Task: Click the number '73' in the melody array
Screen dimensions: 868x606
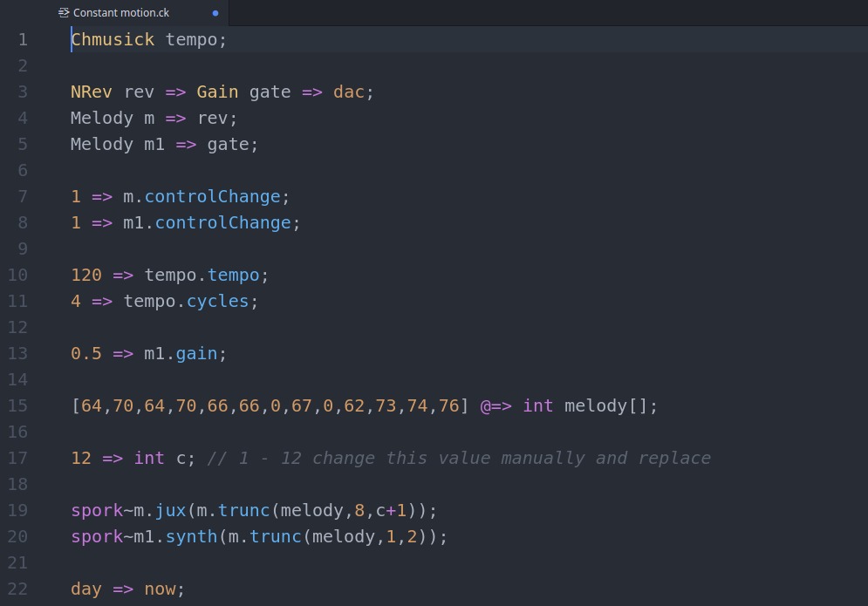Action: click(386, 406)
